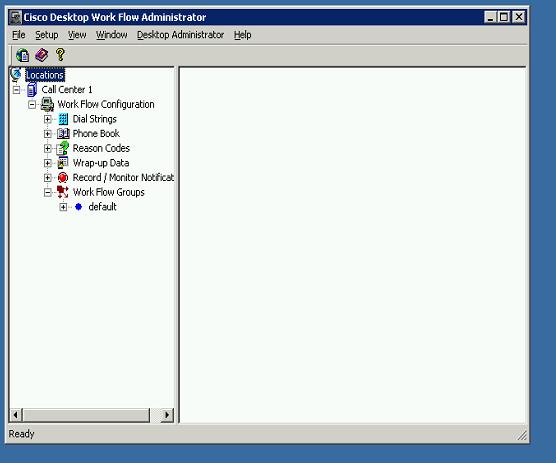Expand the default work flow group
The width and height of the screenshot is (556, 463).
click(x=63, y=207)
